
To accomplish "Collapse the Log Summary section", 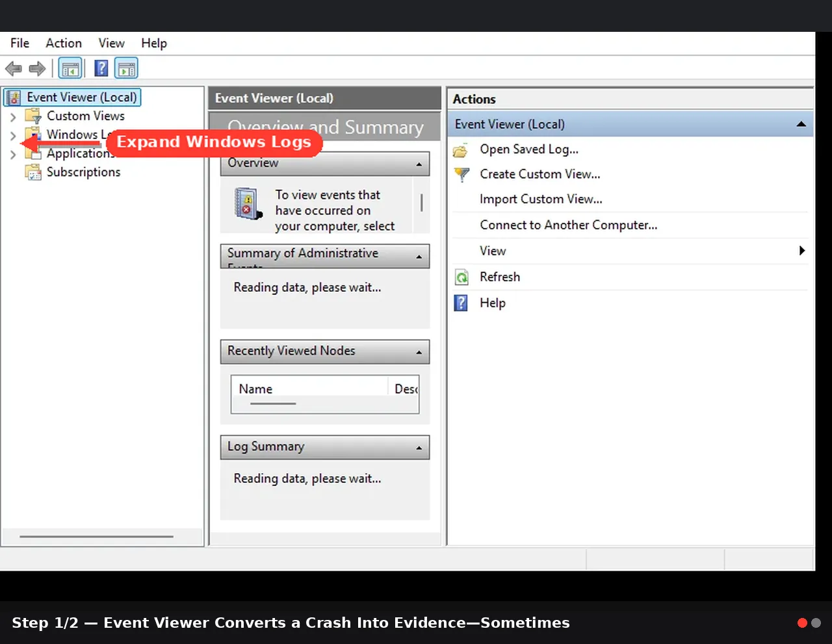I will tap(419, 448).
